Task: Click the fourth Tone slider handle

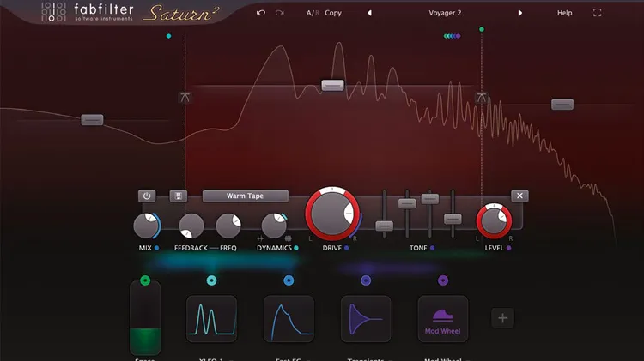Action: 453,219
